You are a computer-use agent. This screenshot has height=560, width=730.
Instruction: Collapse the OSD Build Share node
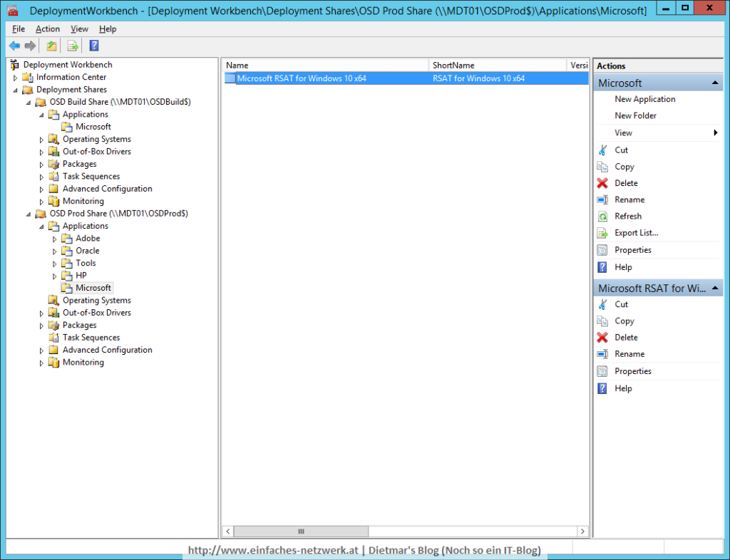coord(29,103)
